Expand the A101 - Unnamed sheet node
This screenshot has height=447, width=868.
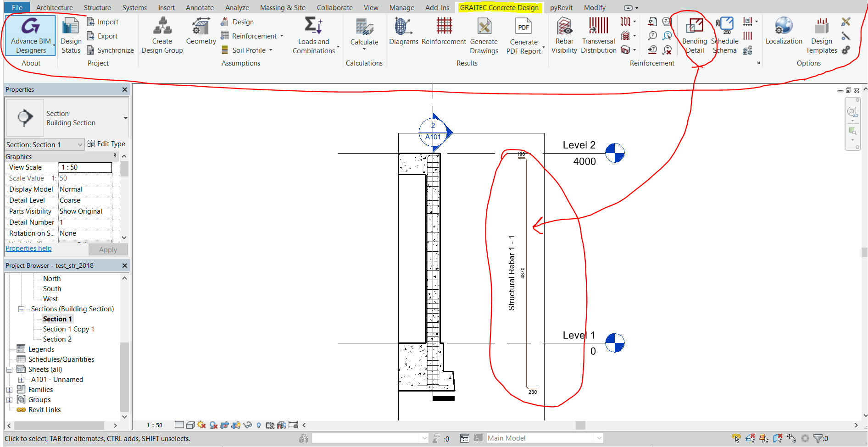21,380
